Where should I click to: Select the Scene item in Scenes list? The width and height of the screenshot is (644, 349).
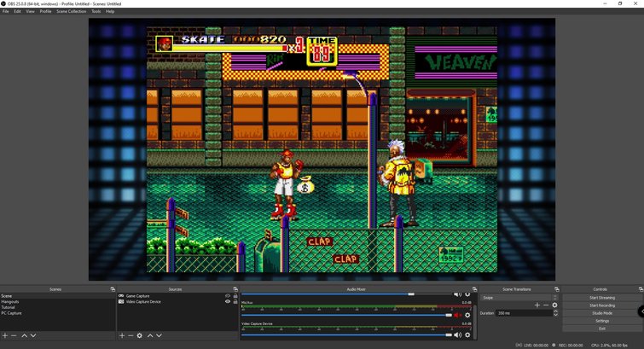click(57, 296)
